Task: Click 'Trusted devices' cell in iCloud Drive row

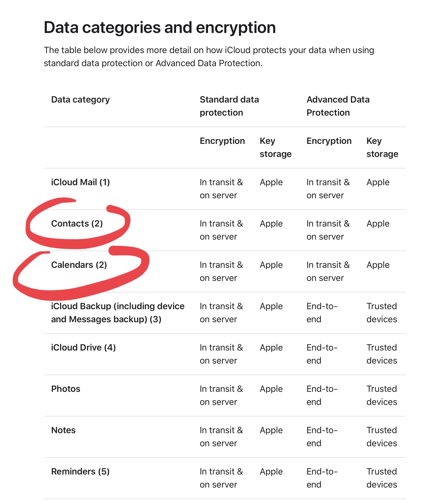Action: point(382,354)
